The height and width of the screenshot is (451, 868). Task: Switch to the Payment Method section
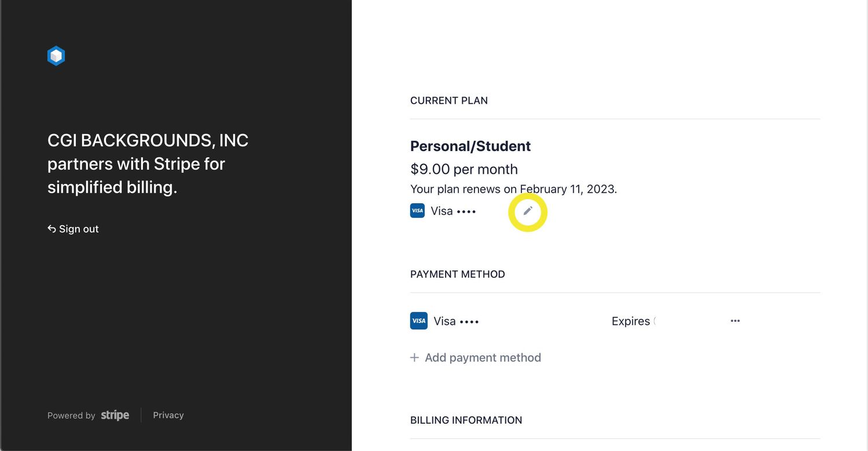click(457, 274)
